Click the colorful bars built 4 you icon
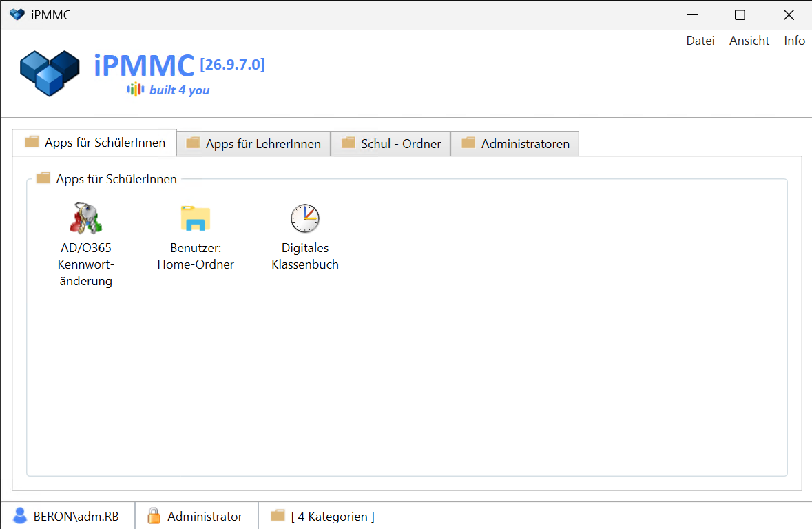812x529 pixels. 136,90
